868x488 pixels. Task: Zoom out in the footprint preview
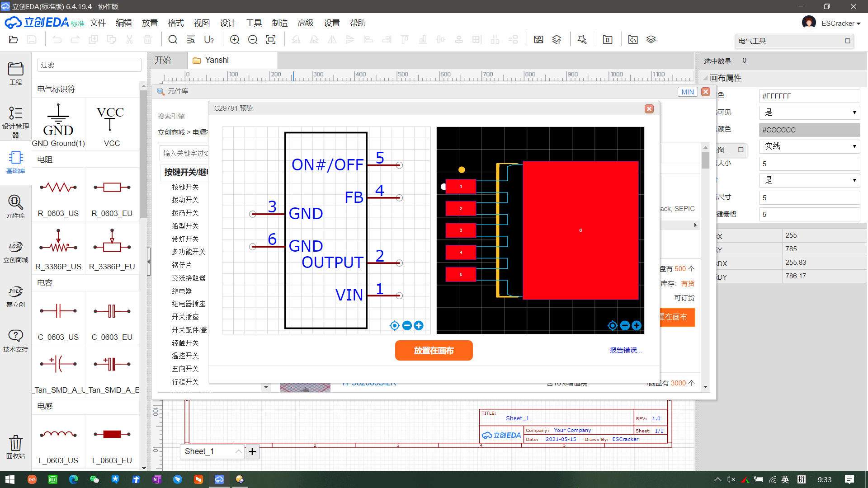[624, 325]
